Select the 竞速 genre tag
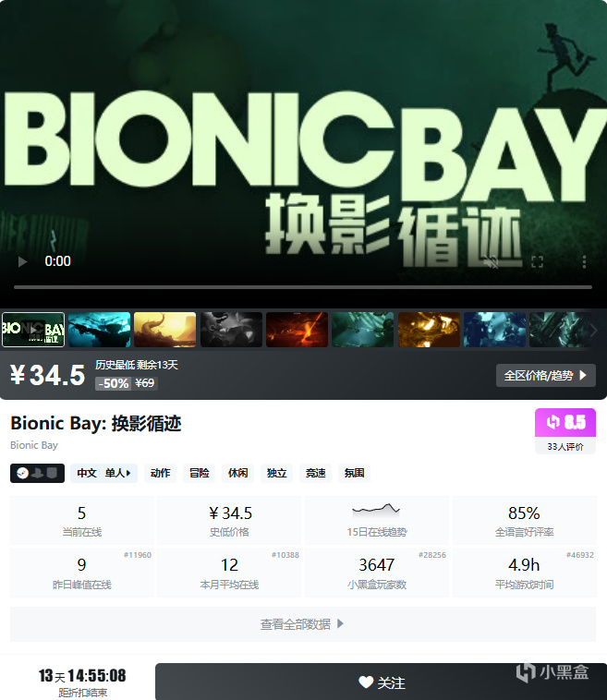607x700 pixels. point(315,473)
